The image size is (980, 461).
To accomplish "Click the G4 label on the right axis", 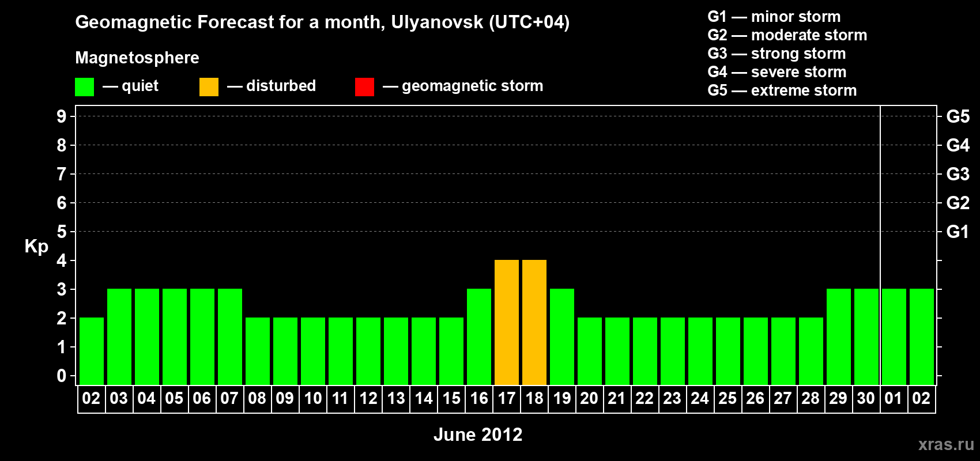I will tap(958, 145).
